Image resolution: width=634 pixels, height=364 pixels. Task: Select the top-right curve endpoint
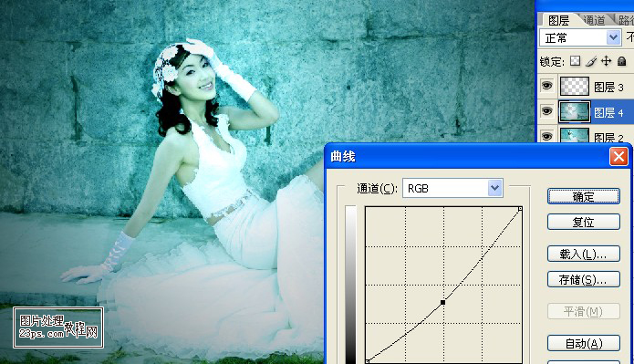(x=520, y=209)
